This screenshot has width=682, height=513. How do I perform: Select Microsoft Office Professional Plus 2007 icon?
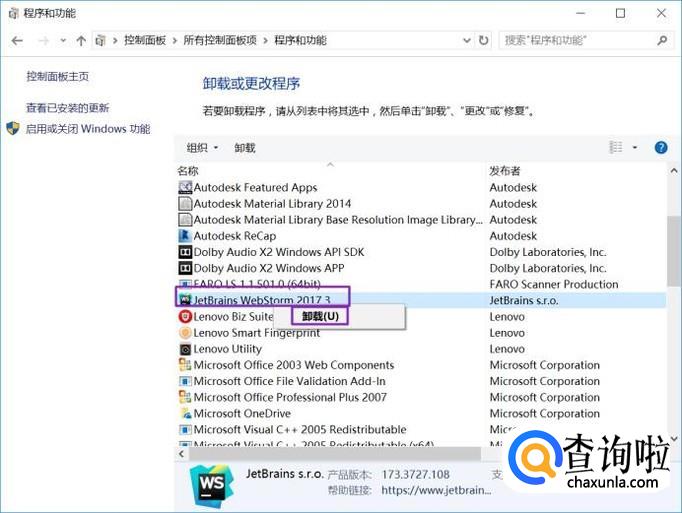[x=185, y=397]
